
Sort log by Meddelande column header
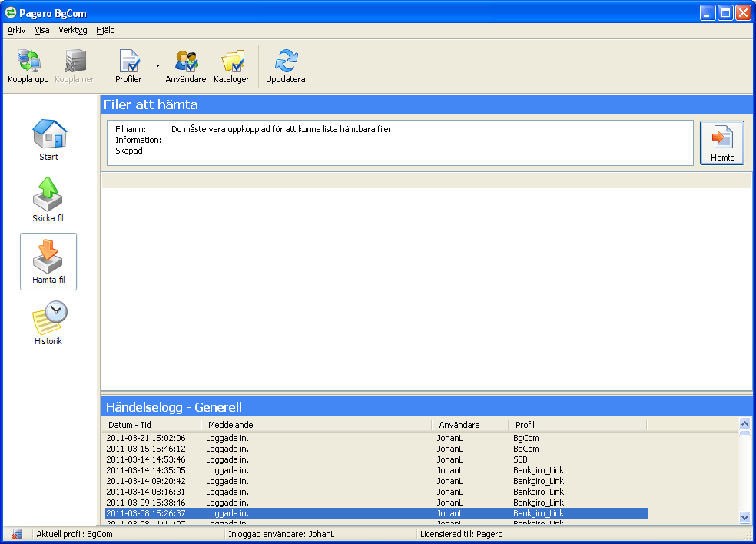[317, 425]
